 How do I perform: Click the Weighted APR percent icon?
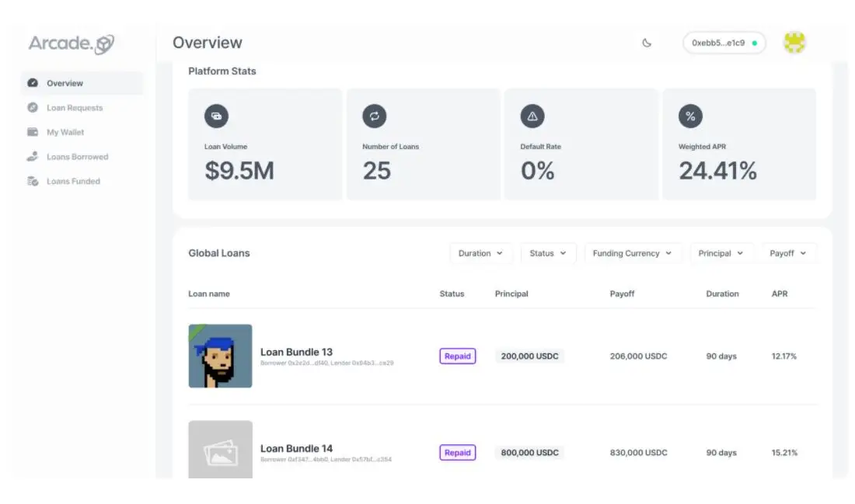[x=690, y=116]
